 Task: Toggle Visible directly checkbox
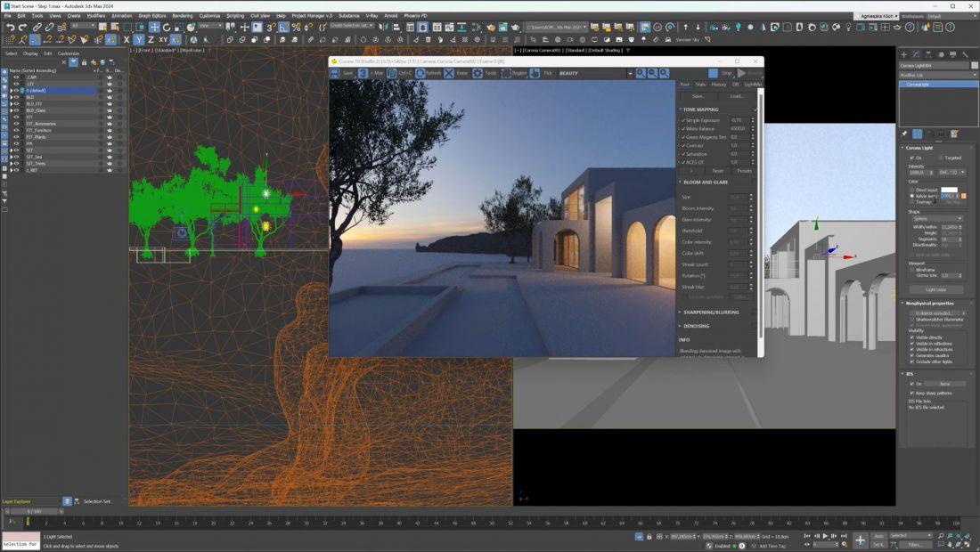(x=912, y=337)
